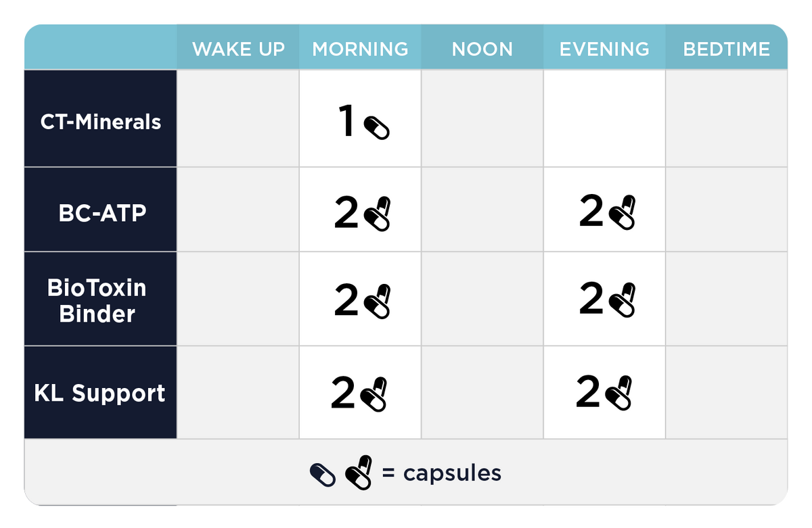Select the MORNING column header
The width and height of the screenshot is (812, 528).
[x=360, y=49]
